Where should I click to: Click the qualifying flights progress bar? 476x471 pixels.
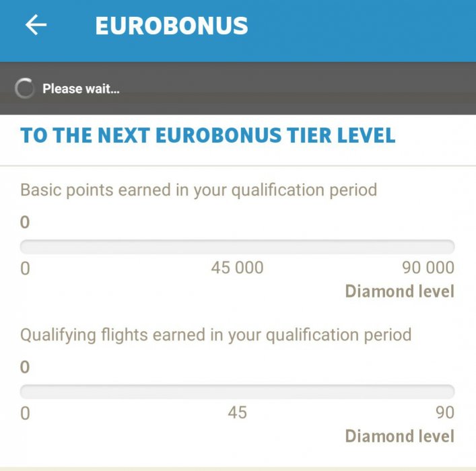point(237,391)
